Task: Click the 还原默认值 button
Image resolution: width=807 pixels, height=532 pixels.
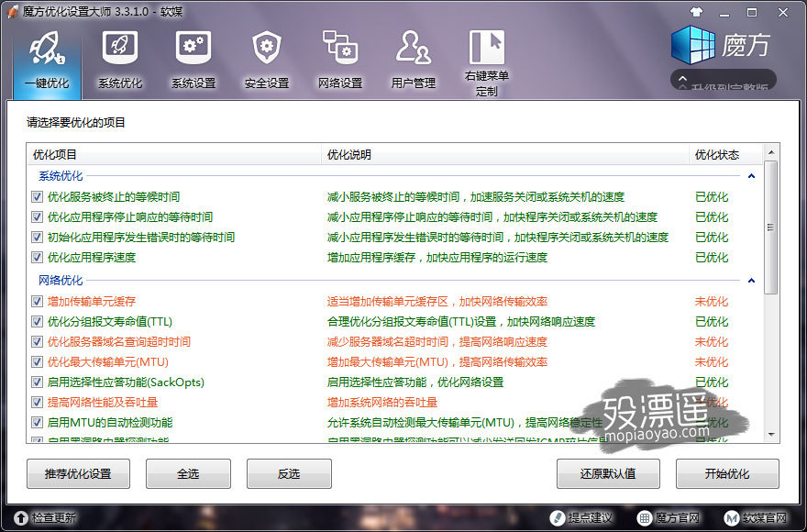Action: coord(608,474)
